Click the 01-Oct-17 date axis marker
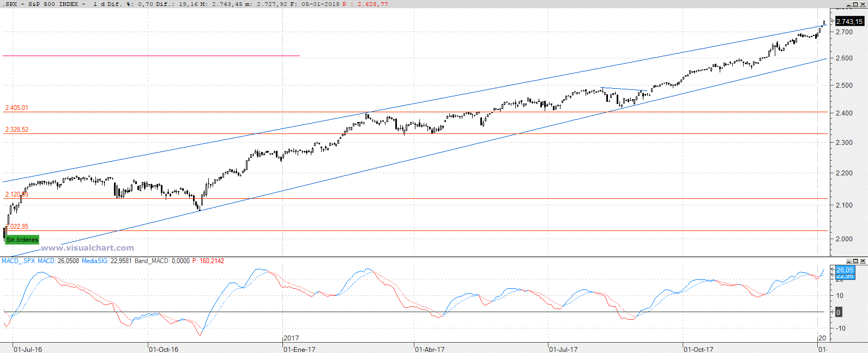868x353 pixels. (x=698, y=349)
